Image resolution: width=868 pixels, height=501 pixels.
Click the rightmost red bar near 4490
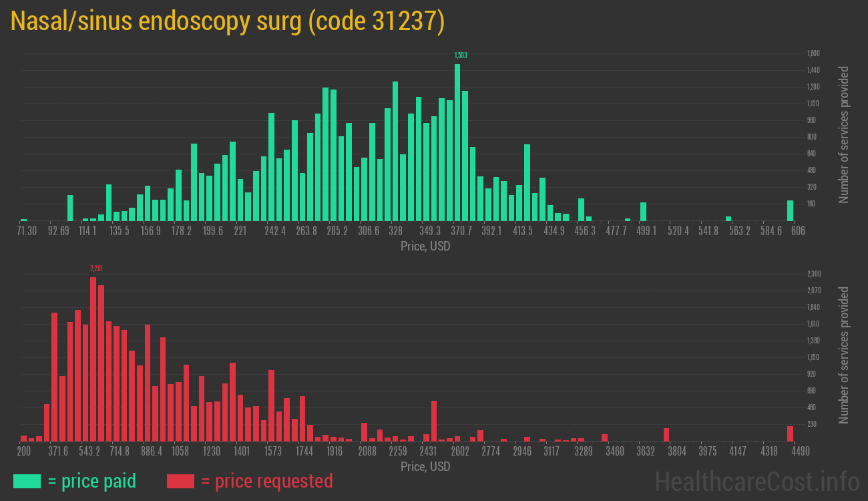(x=790, y=434)
